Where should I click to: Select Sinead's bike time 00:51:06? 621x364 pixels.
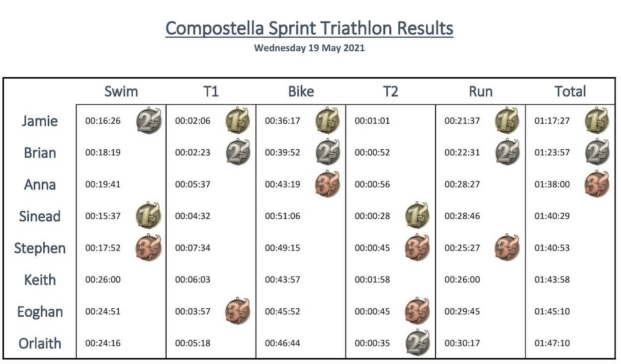tap(282, 216)
